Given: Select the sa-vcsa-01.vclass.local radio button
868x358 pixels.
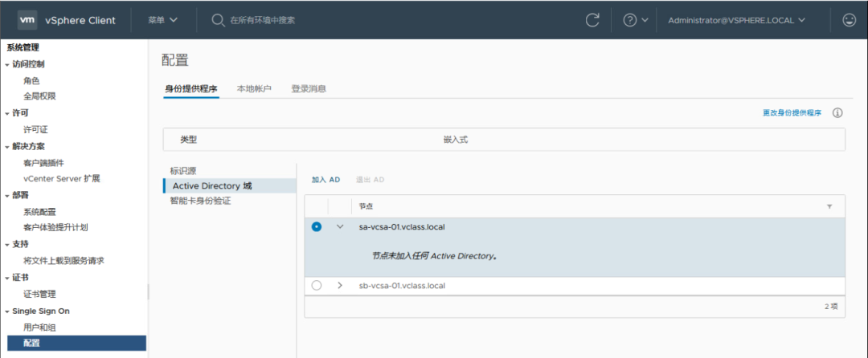Looking at the screenshot, I should point(317,227).
